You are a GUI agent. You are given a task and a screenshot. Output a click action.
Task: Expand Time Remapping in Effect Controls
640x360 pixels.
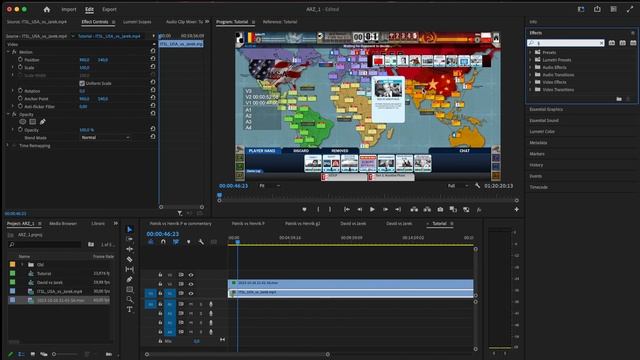(x=7, y=145)
